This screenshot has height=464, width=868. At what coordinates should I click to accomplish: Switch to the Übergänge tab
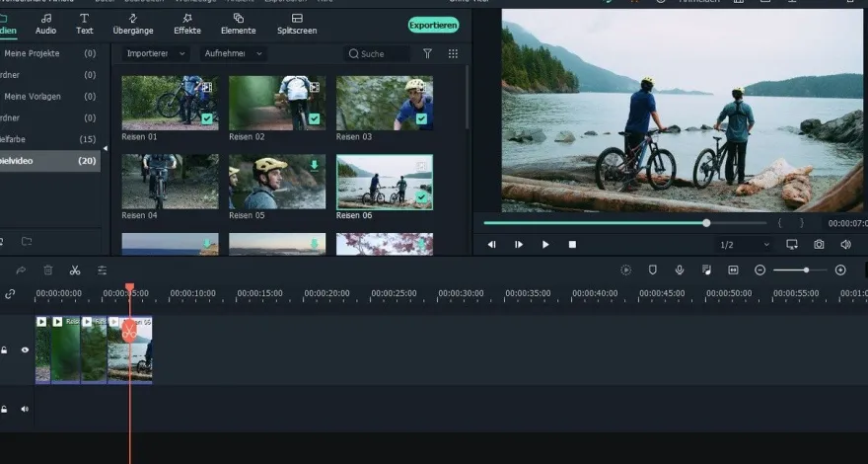pyautogui.click(x=133, y=25)
